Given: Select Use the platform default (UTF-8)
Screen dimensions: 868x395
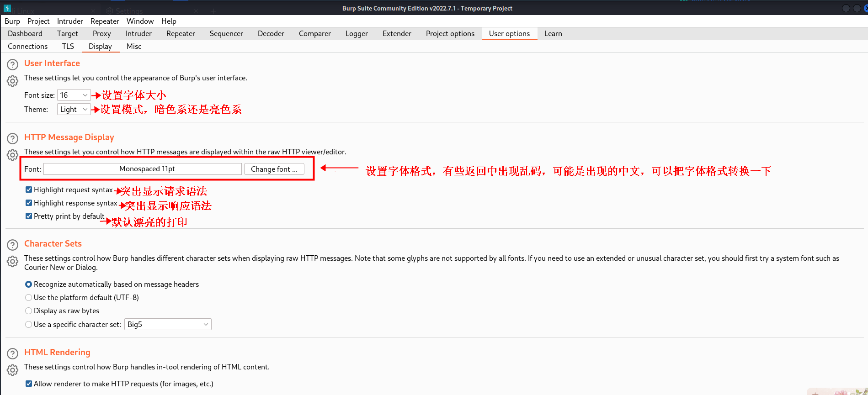Looking at the screenshot, I should point(29,297).
